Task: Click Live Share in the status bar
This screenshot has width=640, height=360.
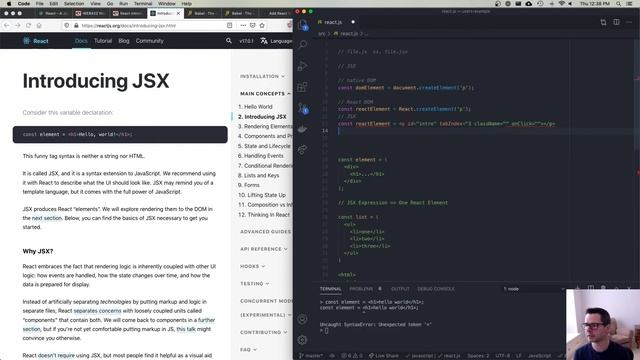Action: tap(384, 356)
